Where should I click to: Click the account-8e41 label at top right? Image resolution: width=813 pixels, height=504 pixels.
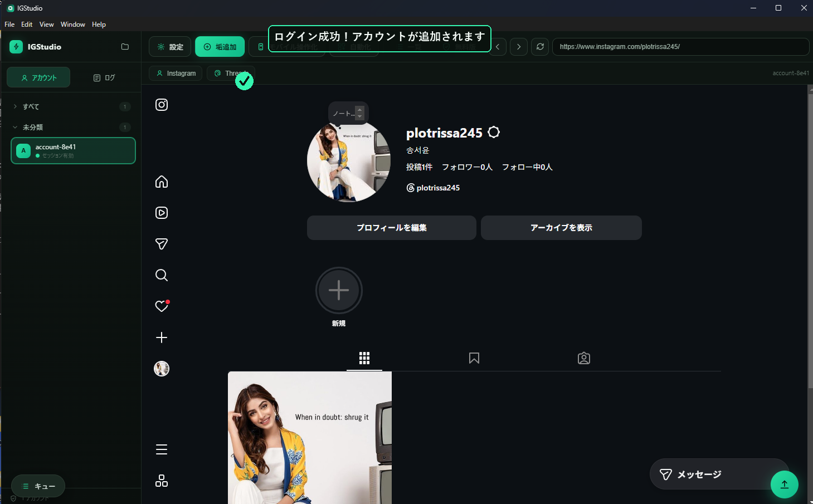point(791,73)
